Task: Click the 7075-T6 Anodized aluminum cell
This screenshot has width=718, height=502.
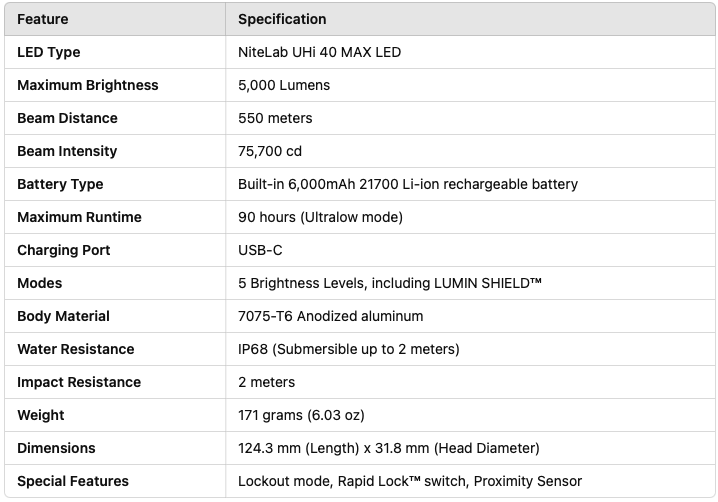Action: click(x=330, y=316)
